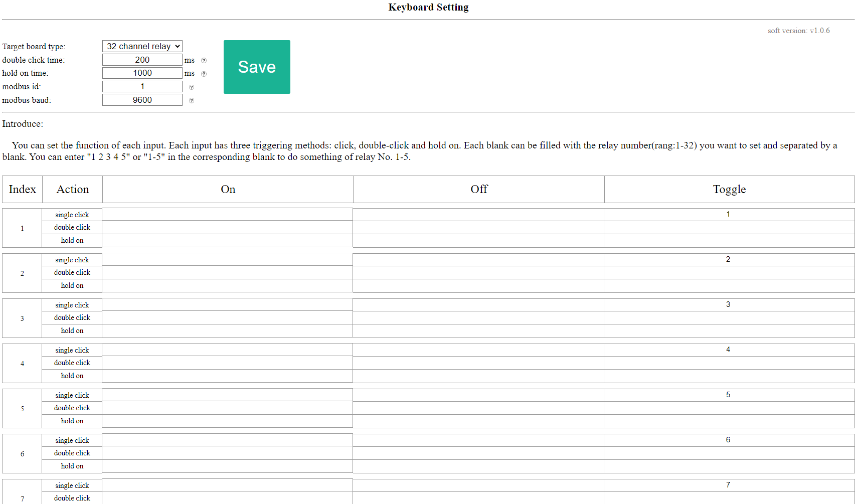858x504 pixels.
Task: Click Toggle field containing 5
Action: 729,395
